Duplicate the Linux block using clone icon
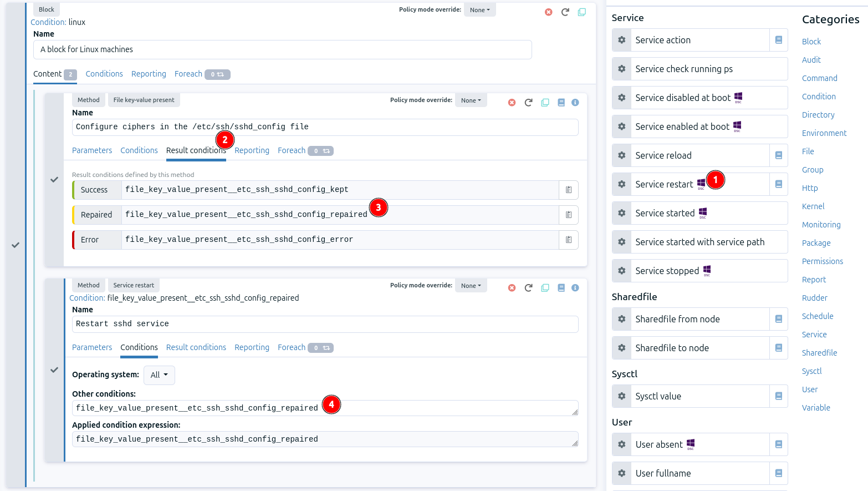This screenshot has height=491, width=868. tap(581, 12)
